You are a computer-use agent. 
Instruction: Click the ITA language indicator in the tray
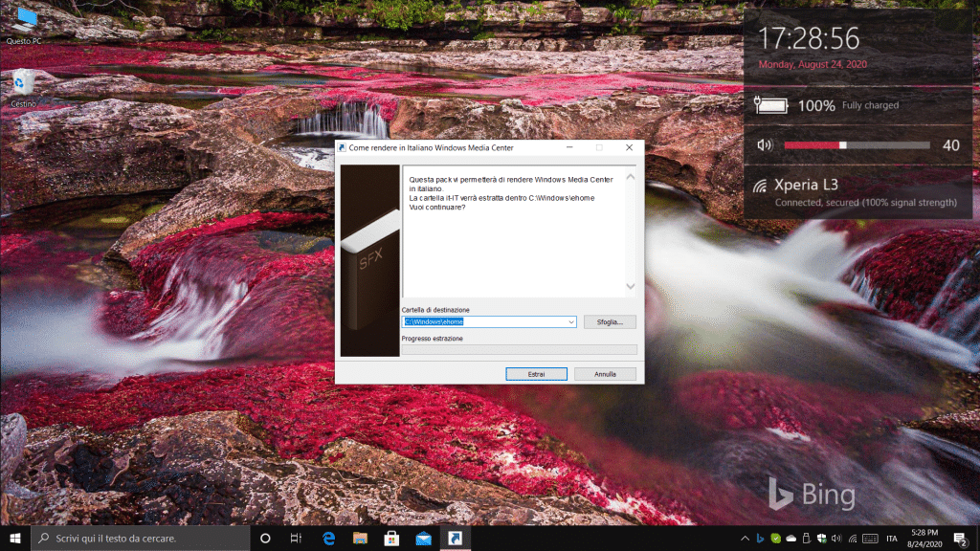(x=891, y=539)
